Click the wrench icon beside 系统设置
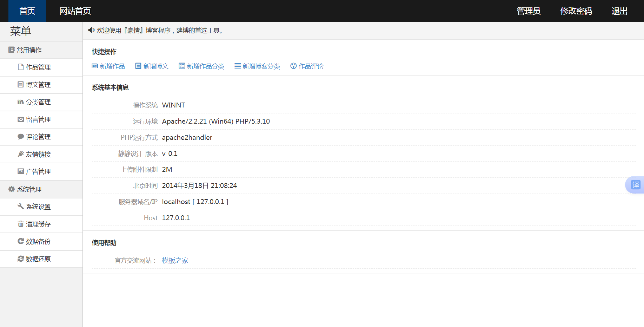Screen dimensions: 644x327 (x=21, y=207)
